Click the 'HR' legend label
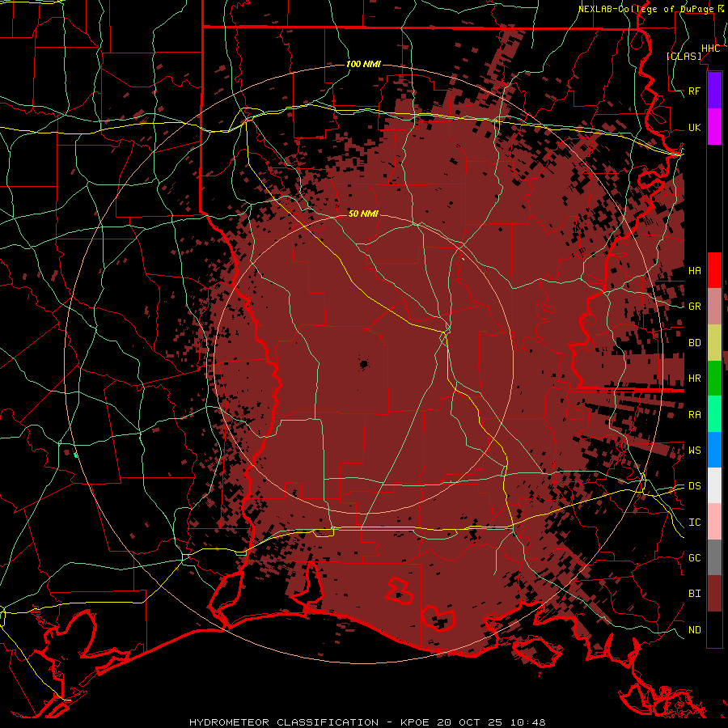Screen dimensions: 728x728 [695, 379]
